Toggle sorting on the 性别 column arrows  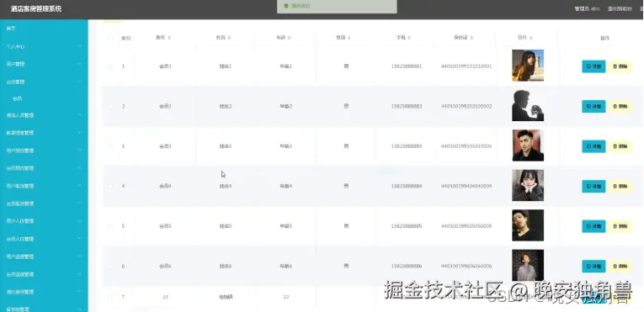point(349,38)
